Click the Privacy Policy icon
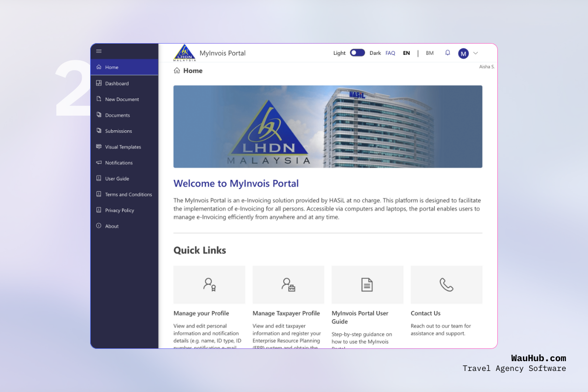The width and height of the screenshot is (588, 392). pyautogui.click(x=98, y=210)
